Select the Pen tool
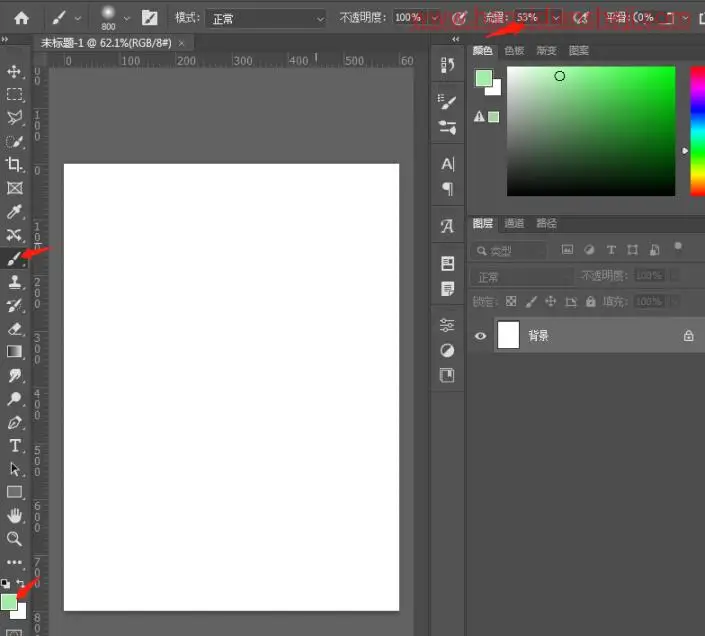The height and width of the screenshot is (636, 705). click(x=14, y=423)
